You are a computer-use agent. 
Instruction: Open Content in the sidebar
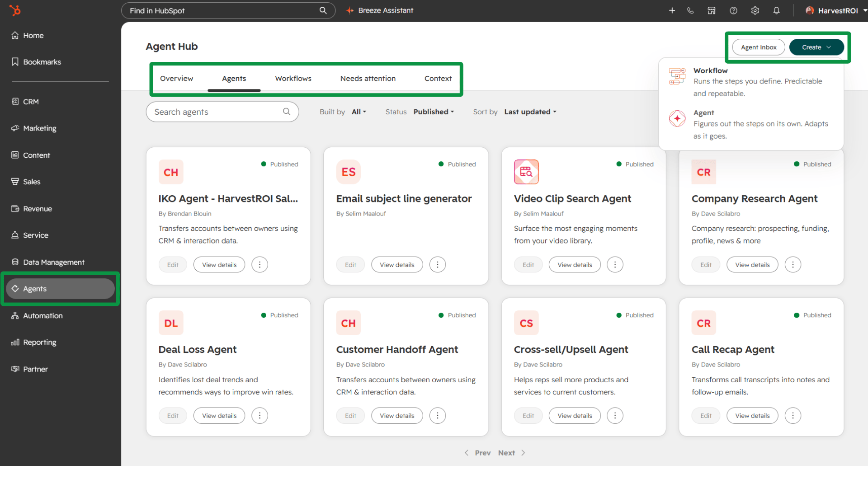(31, 155)
